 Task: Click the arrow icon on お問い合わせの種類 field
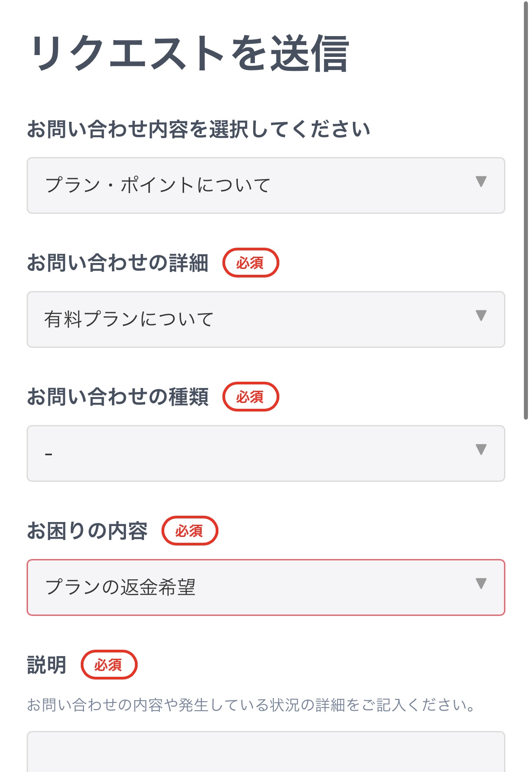481,449
